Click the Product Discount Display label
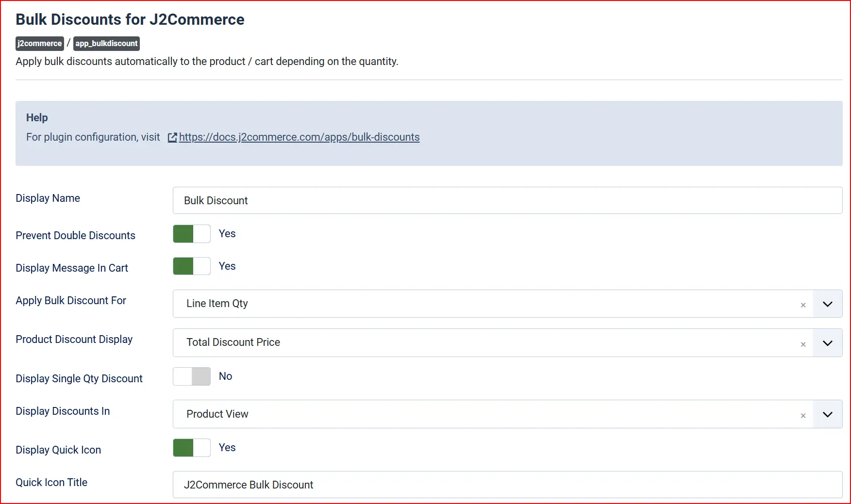This screenshot has width=851, height=504. 74,340
